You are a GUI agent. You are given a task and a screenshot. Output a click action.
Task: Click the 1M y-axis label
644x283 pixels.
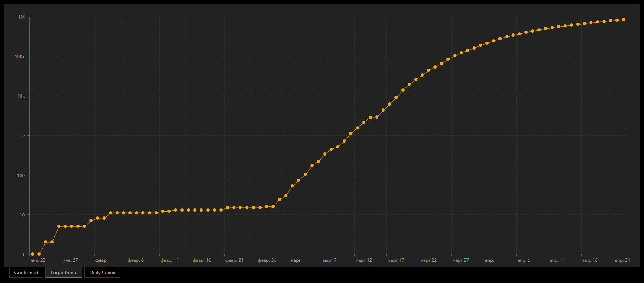pos(21,17)
